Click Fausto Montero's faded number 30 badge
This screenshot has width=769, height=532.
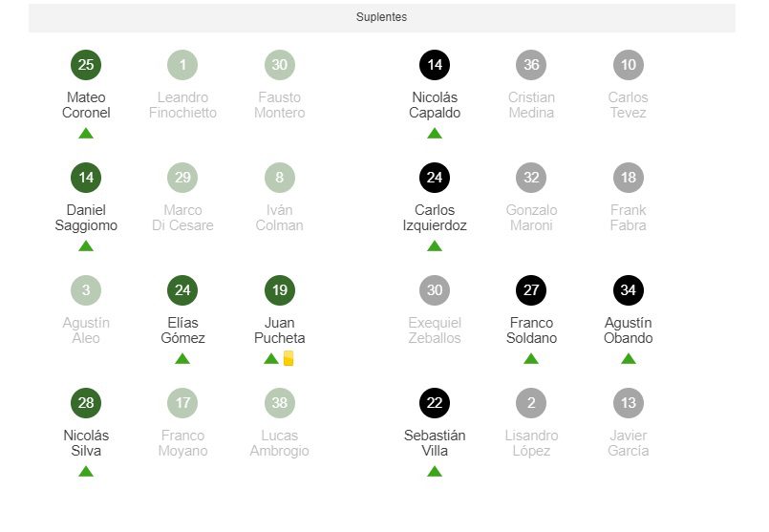click(280, 65)
